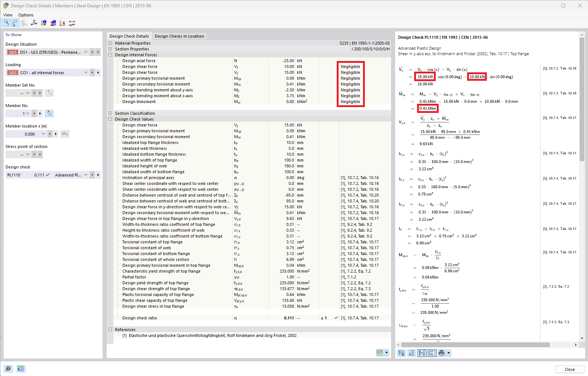Viewport: 588px width, 376px height.
Task: Collapse Design Internal Forces section
Action: pyautogui.click(x=110, y=55)
